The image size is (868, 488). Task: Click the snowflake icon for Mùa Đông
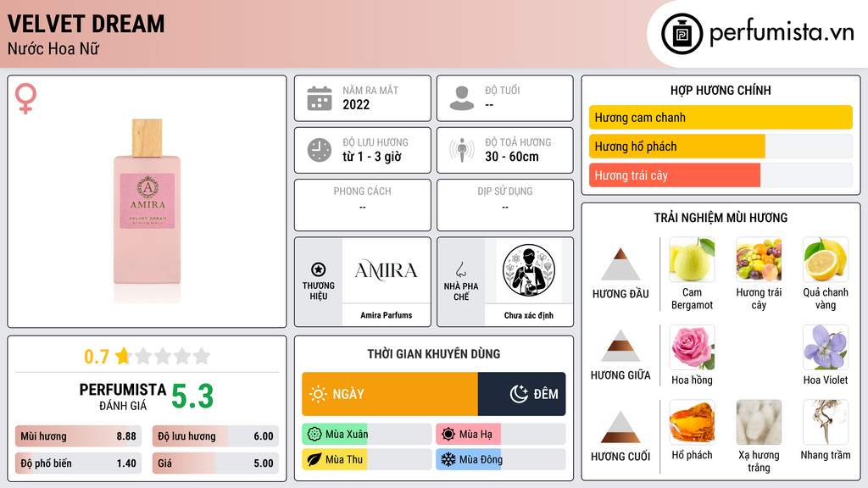coord(448,459)
